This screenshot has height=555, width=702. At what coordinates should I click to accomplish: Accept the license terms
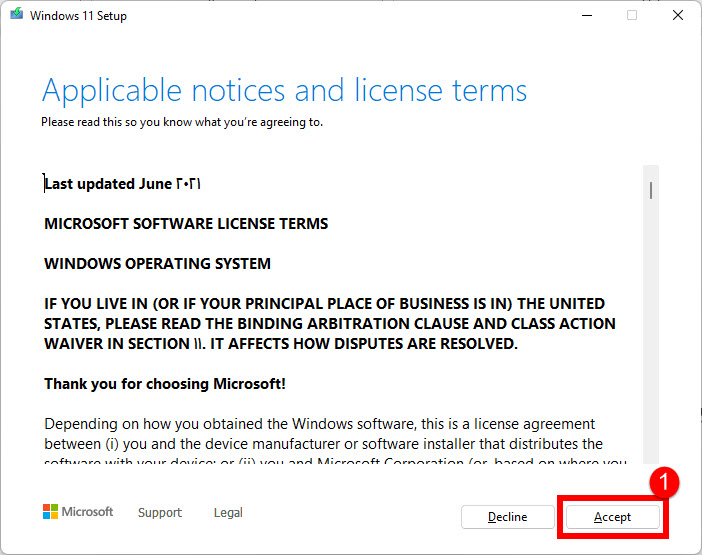click(x=612, y=517)
